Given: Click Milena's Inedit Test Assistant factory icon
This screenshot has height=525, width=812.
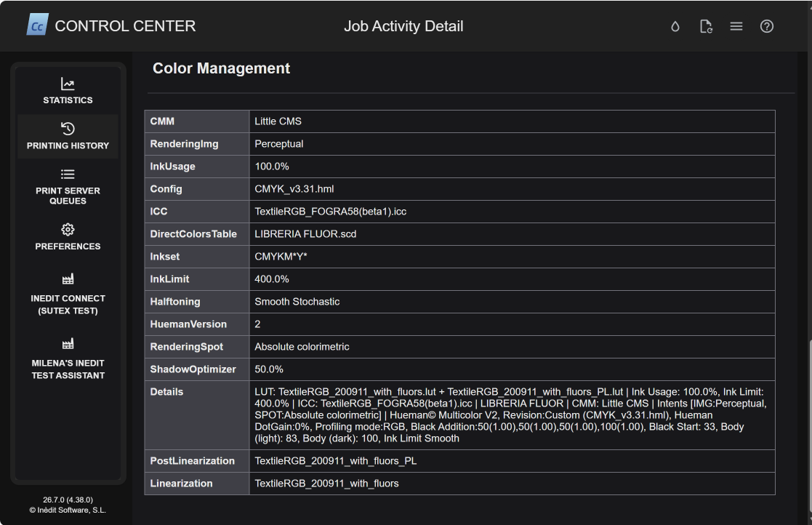Looking at the screenshot, I should [x=68, y=344].
